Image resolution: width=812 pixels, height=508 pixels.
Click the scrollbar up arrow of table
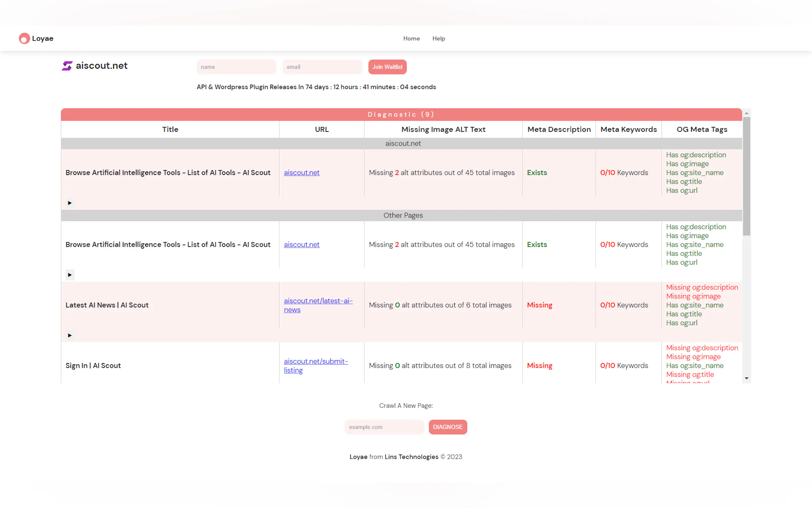(746, 113)
